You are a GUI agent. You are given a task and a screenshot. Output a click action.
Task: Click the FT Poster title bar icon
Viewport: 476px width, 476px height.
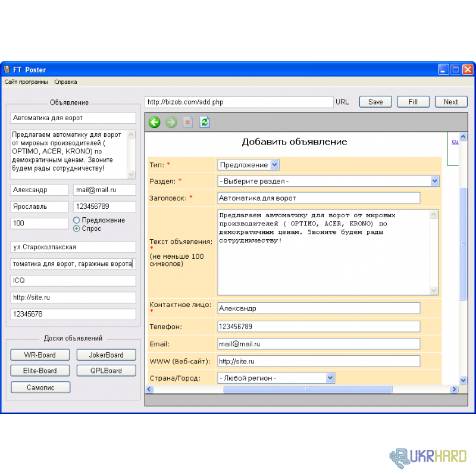(x=7, y=70)
